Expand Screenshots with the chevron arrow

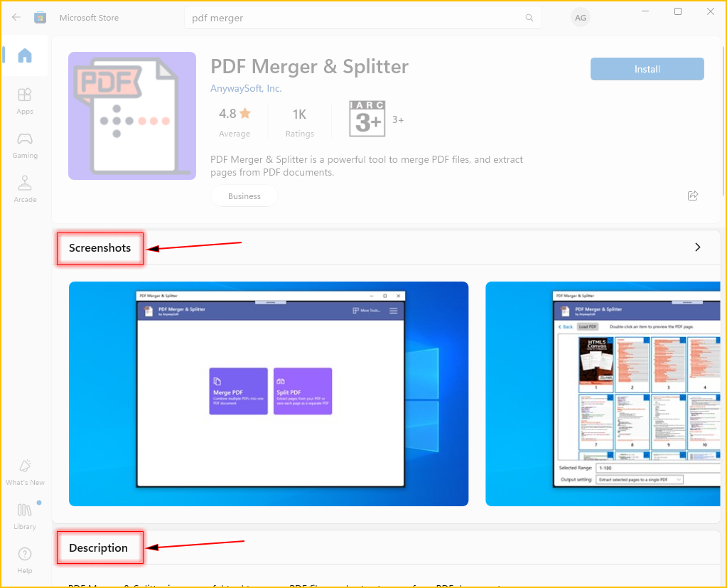[697, 247]
